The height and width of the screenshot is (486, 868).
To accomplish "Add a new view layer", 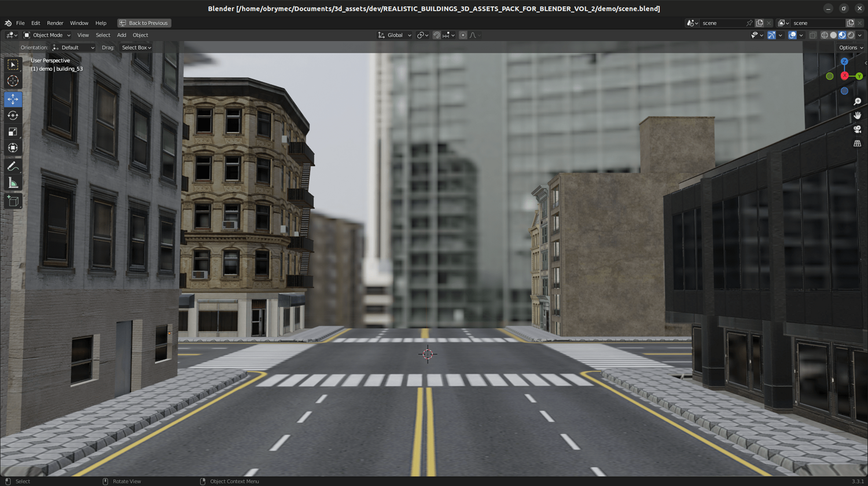I will [850, 23].
